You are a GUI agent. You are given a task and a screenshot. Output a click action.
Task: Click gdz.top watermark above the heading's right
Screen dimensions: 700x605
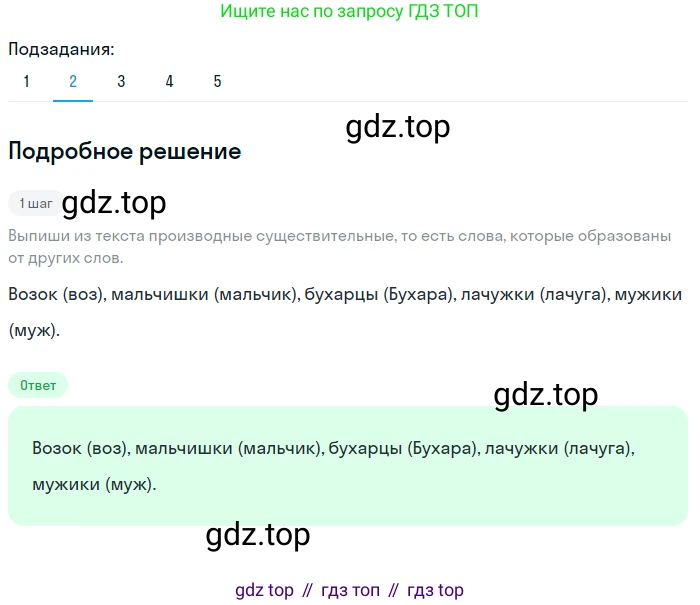(398, 127)
